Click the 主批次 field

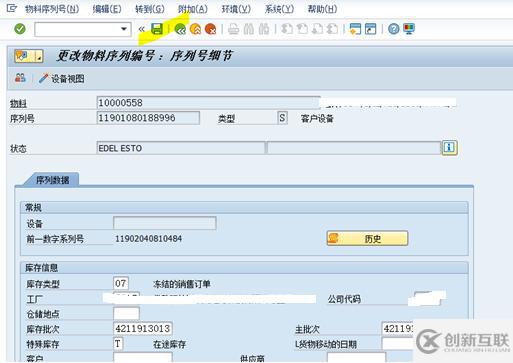coord(397,329)
